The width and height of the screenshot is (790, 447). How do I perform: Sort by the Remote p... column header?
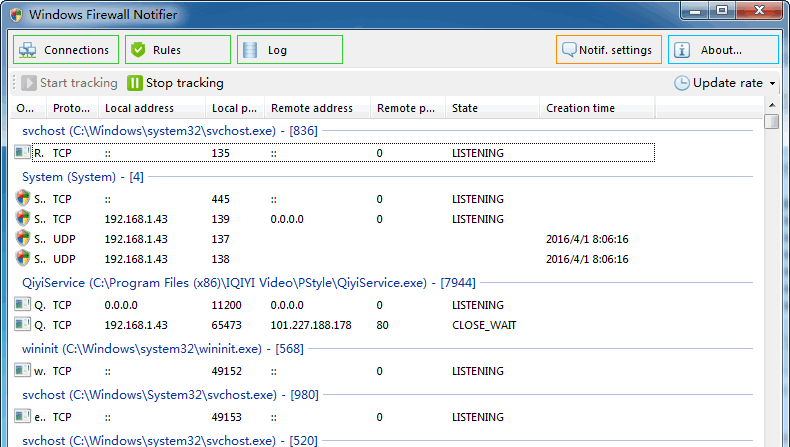pos(408,108)
